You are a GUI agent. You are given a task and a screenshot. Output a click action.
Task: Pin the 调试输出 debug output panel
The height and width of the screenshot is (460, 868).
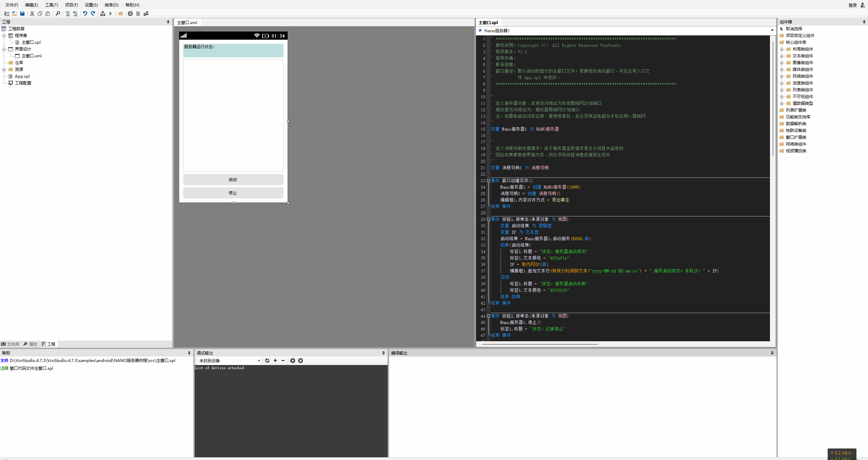[384, 353]
